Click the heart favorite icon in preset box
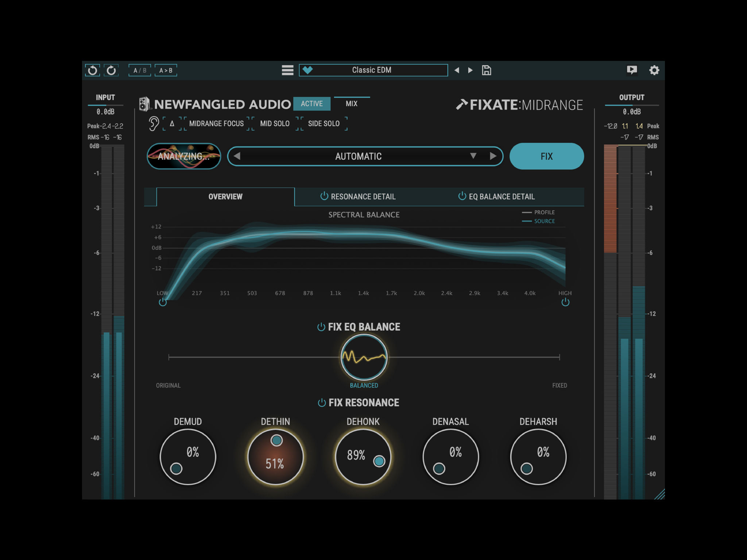This screenshot has height=560, width=747. point(307,70)
